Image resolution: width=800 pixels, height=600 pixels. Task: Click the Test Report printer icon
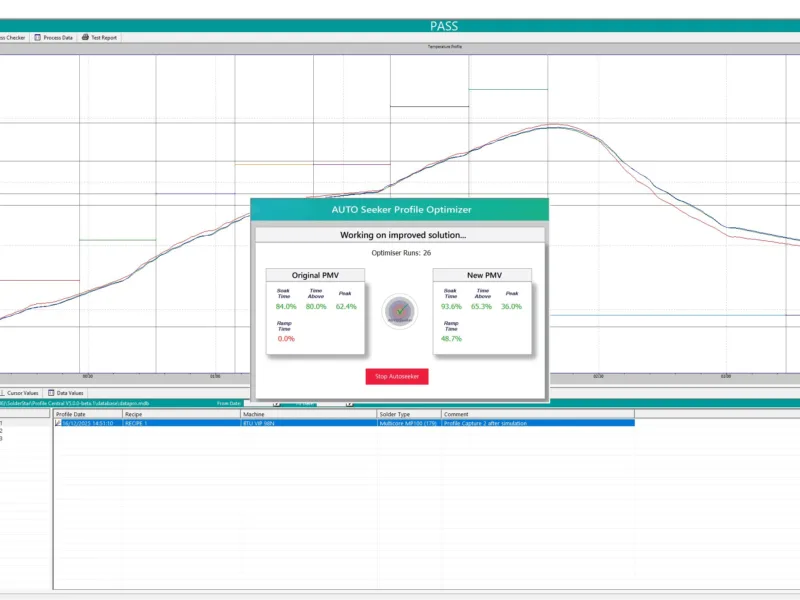point(86,37)
